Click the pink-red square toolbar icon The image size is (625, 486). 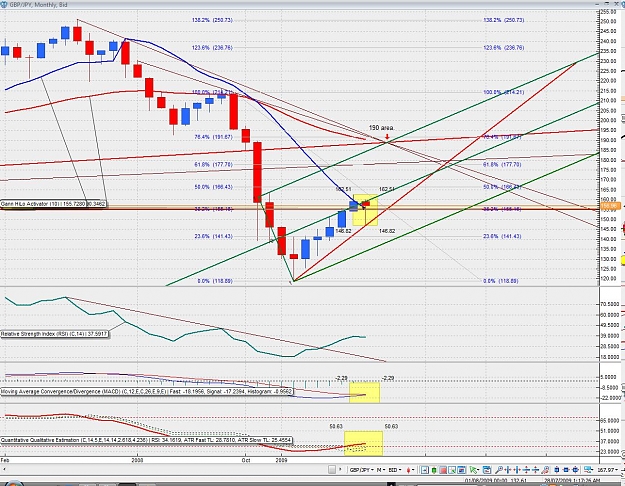pos(443,470)
